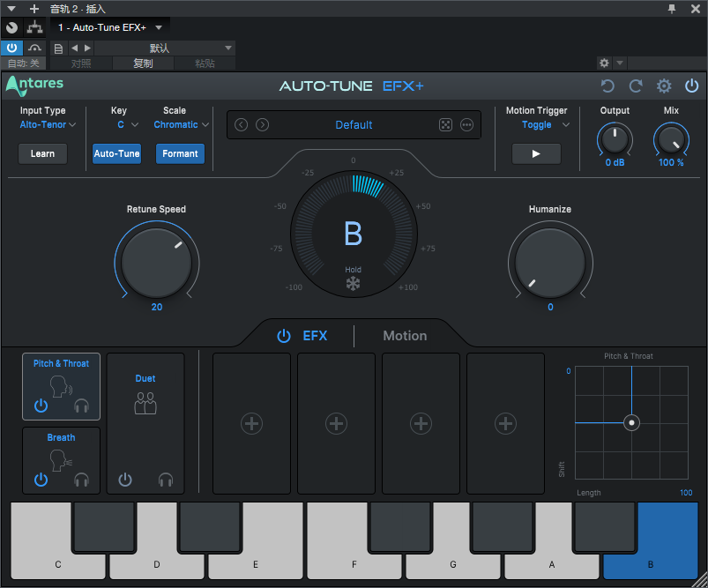Toggle the plugin bypass power icon top right
Screen dimensions: 708x588
692,86
